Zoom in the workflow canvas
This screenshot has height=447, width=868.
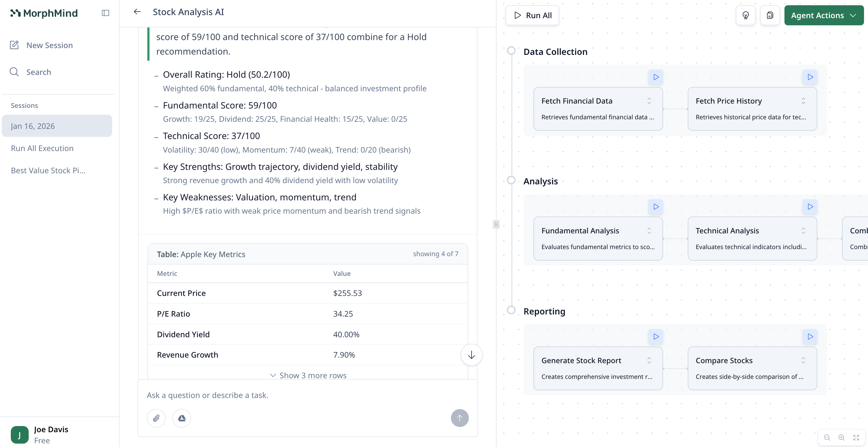coord(841,437)
